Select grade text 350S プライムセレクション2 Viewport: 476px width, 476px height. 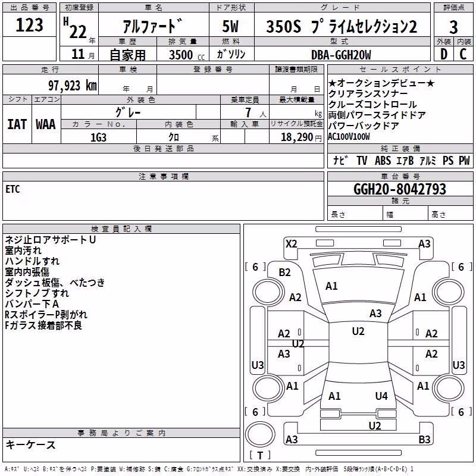342,26
